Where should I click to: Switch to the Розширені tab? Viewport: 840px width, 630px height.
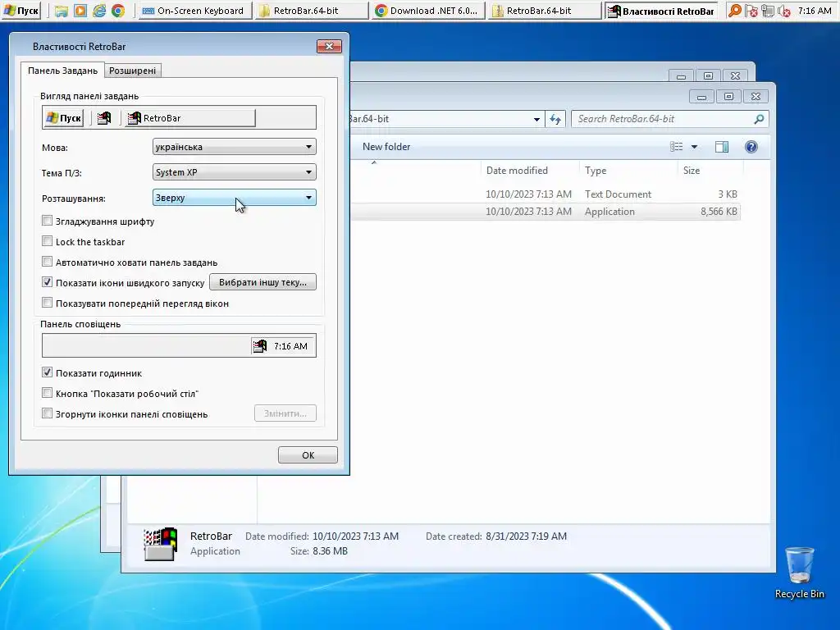[x=132, y=71]
